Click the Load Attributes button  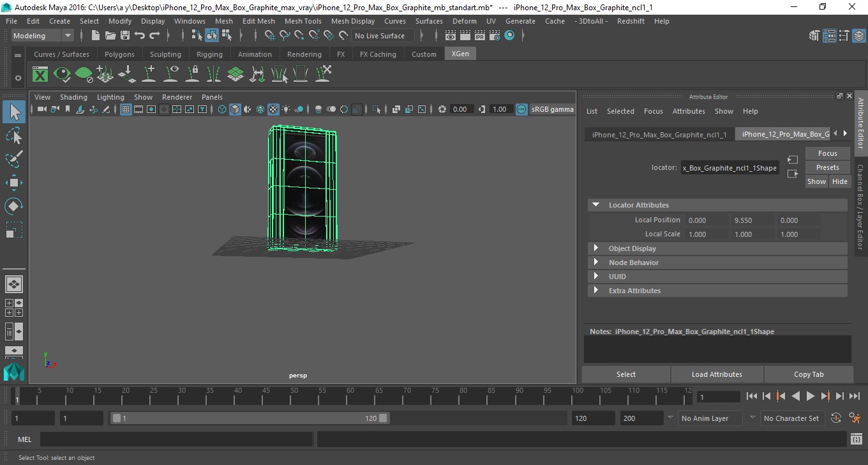pyautogui.click(x=717, y=374)
